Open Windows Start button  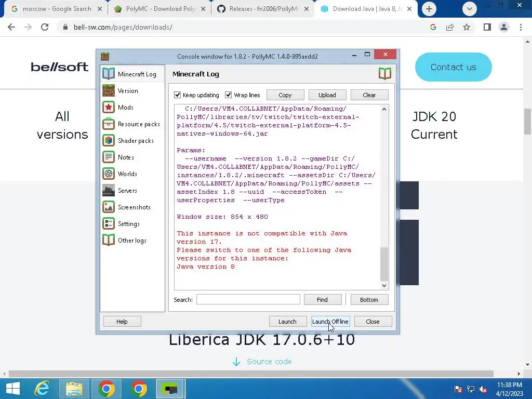13,389
